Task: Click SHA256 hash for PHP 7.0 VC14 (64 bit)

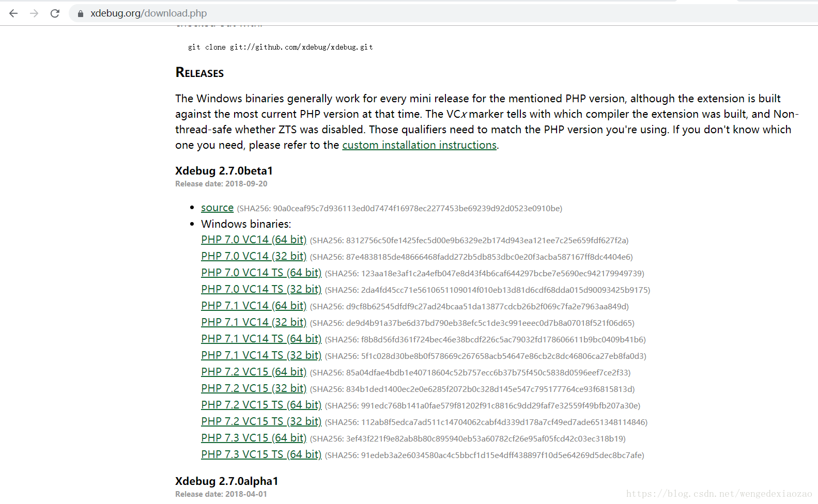Action: (469, 241)
